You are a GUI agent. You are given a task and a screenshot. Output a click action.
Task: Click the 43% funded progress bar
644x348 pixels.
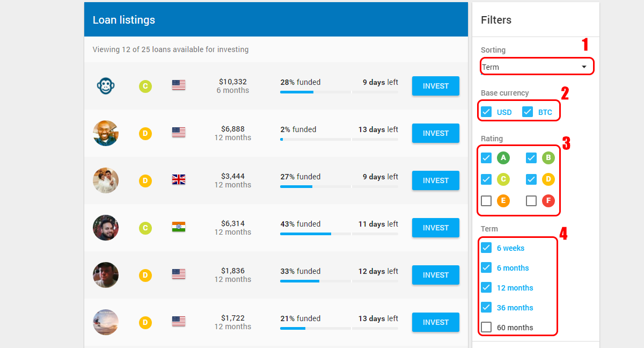(x=339, y=234)
